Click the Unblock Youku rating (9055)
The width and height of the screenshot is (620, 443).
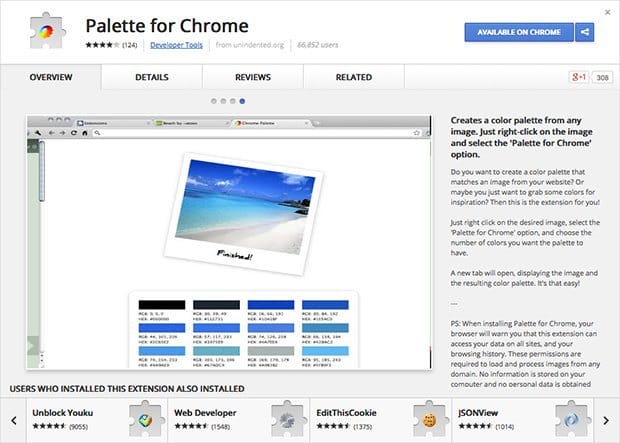[60, 426]
